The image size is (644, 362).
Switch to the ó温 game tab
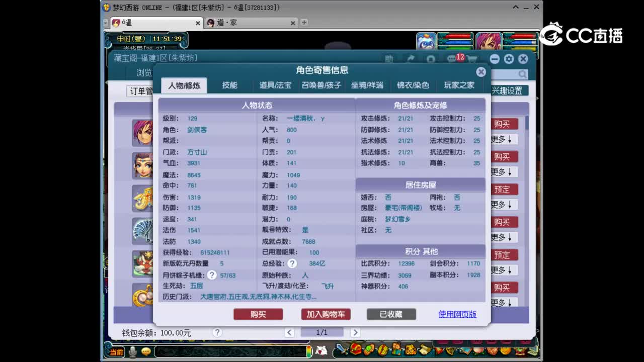coord(156,23)
